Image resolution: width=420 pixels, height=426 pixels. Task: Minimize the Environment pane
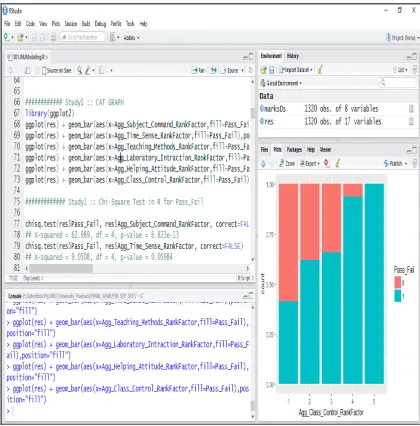[409, 57]
